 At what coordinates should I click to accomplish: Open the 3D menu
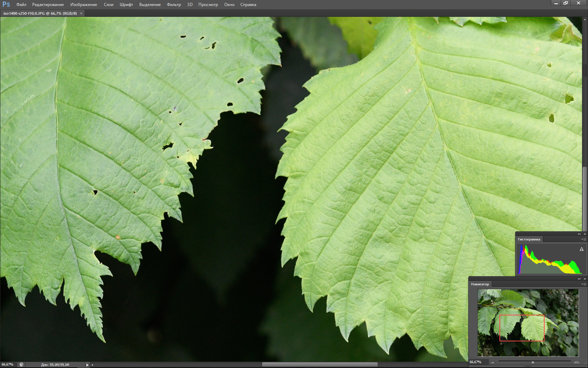pos(190,5)
